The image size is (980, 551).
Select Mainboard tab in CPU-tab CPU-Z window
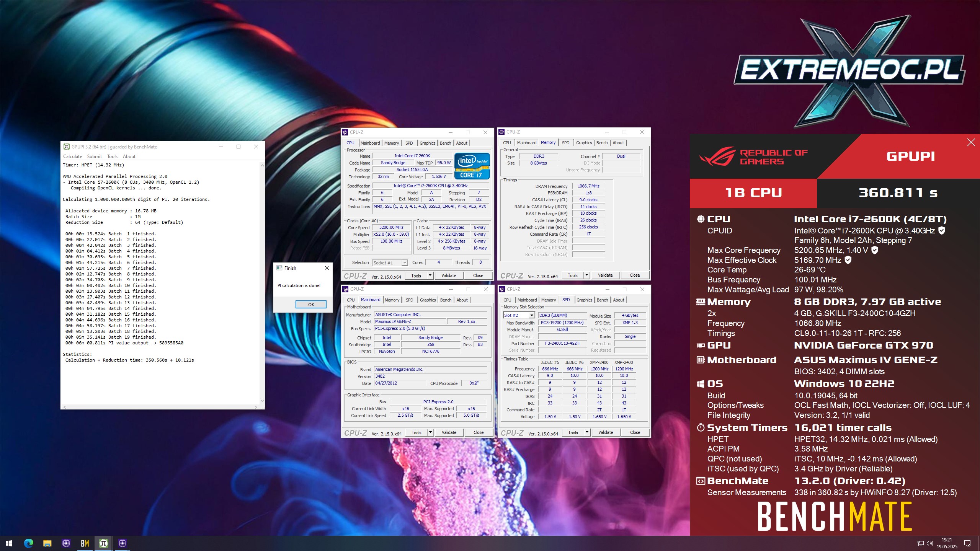[370, 143]
